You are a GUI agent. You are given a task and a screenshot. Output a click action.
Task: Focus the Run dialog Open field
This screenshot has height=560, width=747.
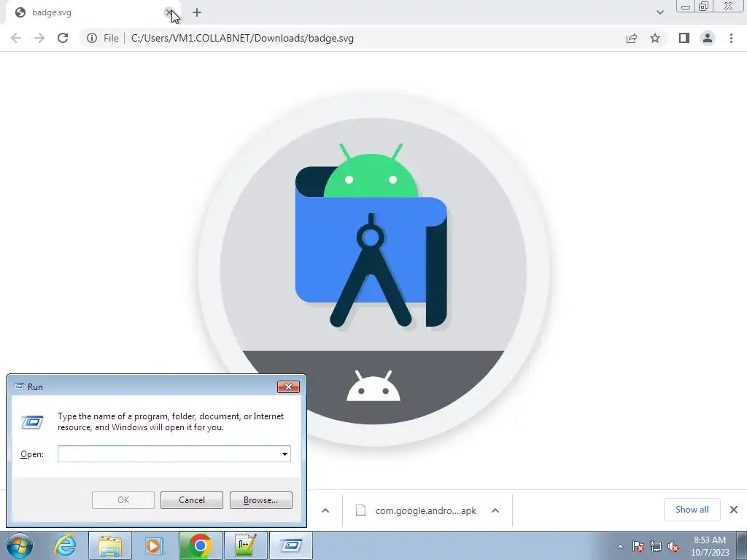point(169,454)
